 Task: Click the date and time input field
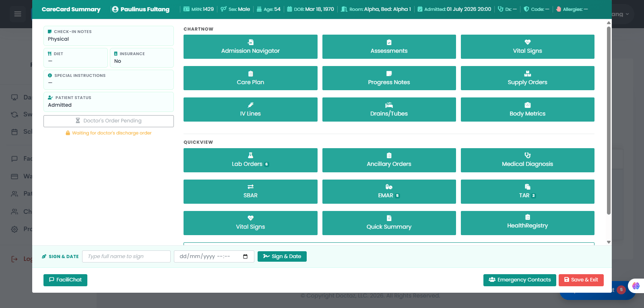tap(214, 256)
